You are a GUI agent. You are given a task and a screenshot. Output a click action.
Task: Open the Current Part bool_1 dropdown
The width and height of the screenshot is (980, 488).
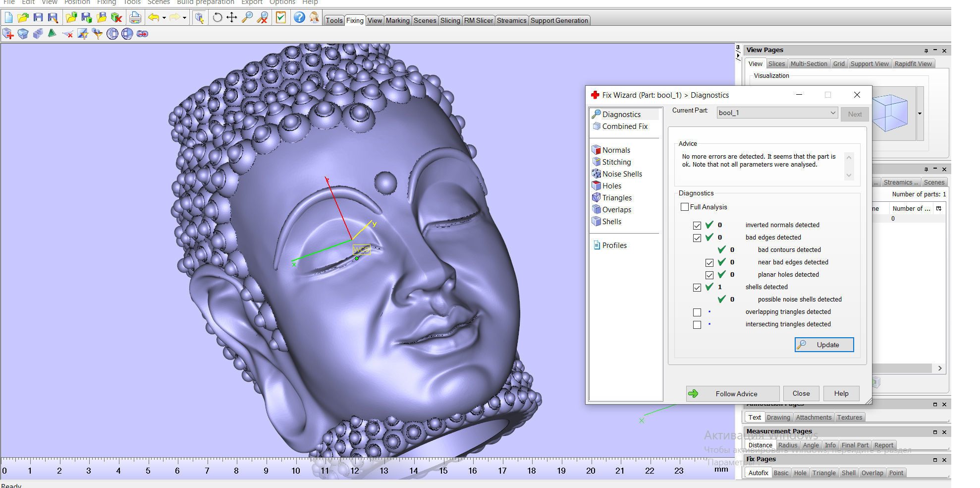tap(777, 113)
